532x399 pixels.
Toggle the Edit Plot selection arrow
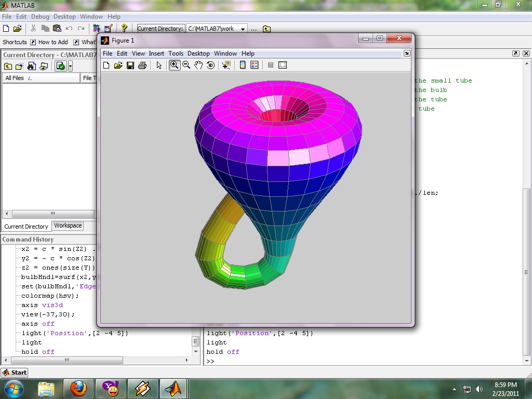pyautogui.click(x=159, y=65)
